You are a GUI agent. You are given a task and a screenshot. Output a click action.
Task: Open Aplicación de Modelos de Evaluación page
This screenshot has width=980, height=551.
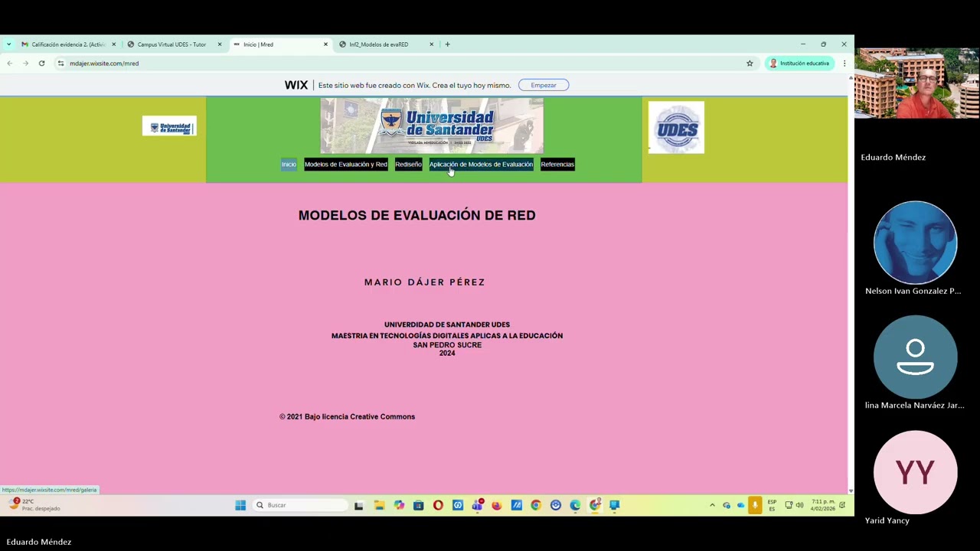point(481,165)
